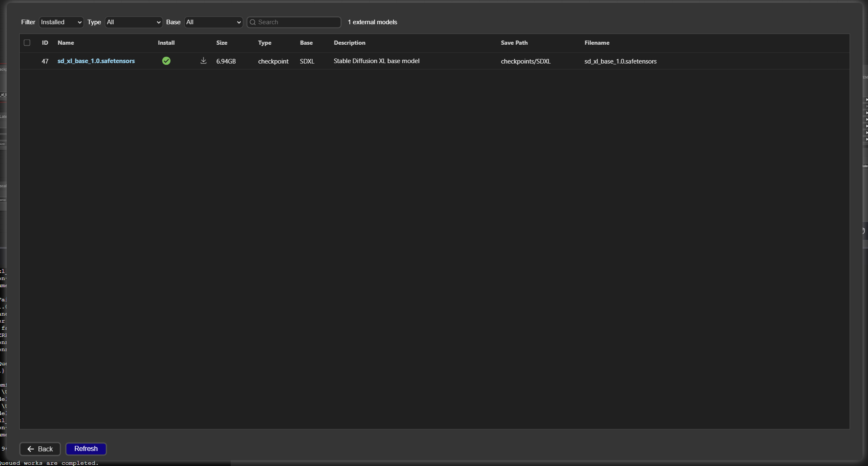Click the download icon for sd_xl_base

[x=204, y=61]
